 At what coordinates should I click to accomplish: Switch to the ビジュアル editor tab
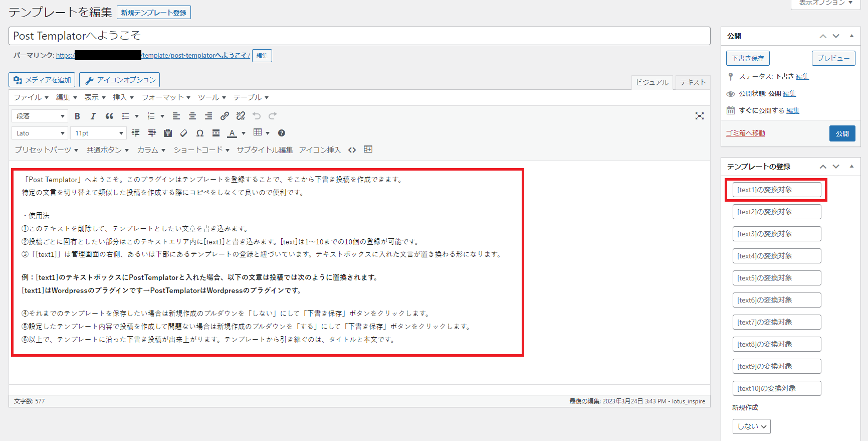653,82
